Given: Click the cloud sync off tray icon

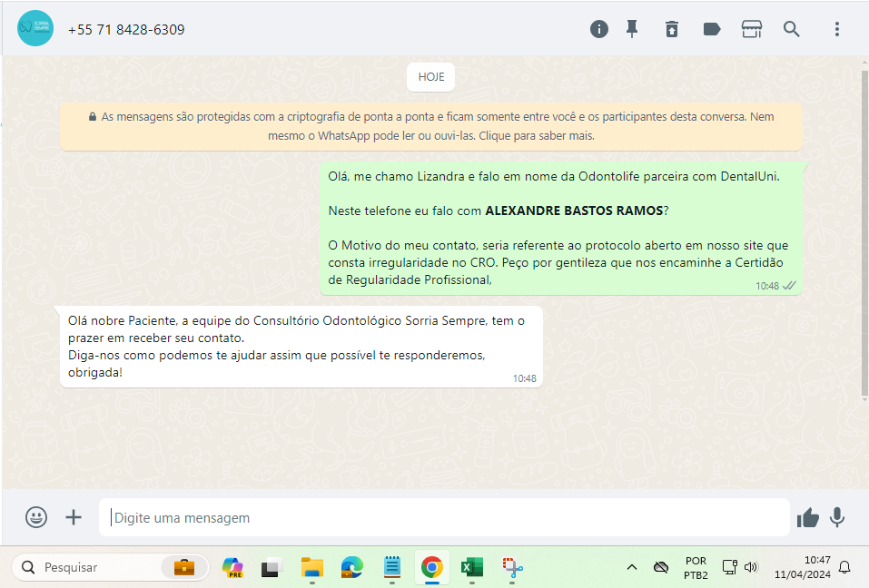Looking at the screenshot, I should point(661,567).
